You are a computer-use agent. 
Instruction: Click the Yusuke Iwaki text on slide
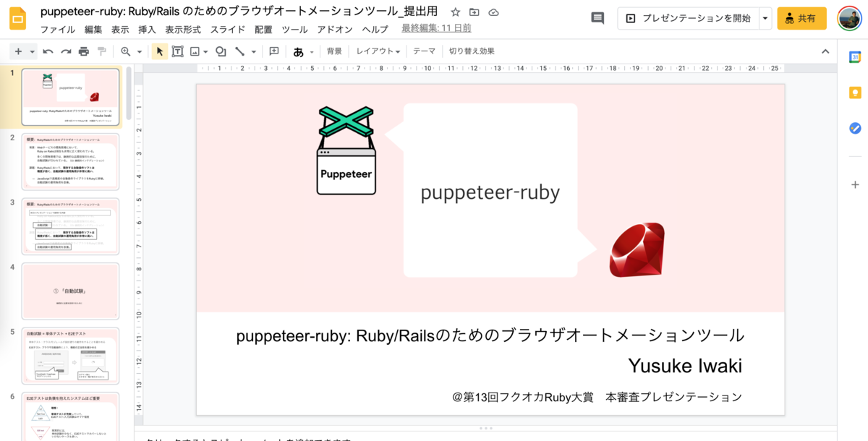(685, 366)
